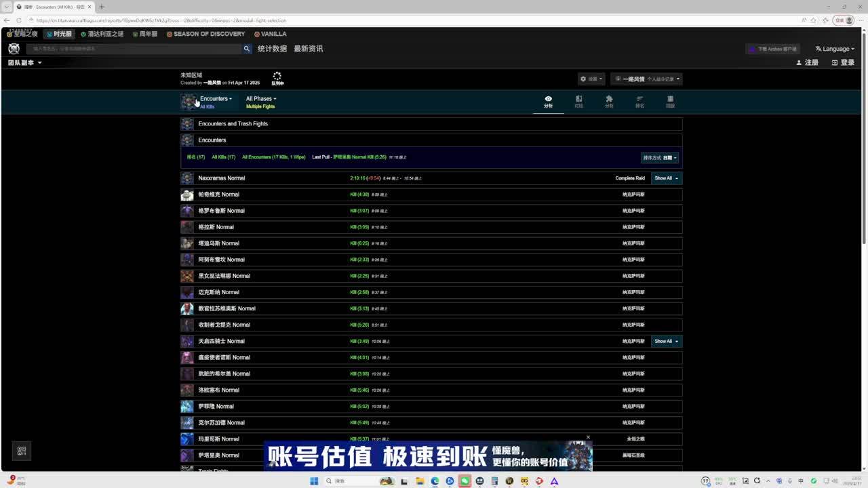Open the 分析 eye-icon view tab

(548, 102)
